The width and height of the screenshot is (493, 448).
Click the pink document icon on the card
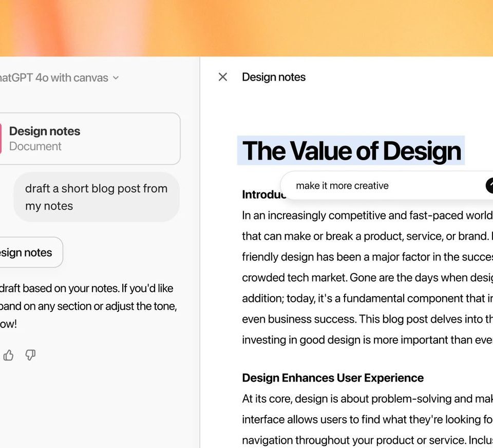point(1,139)
